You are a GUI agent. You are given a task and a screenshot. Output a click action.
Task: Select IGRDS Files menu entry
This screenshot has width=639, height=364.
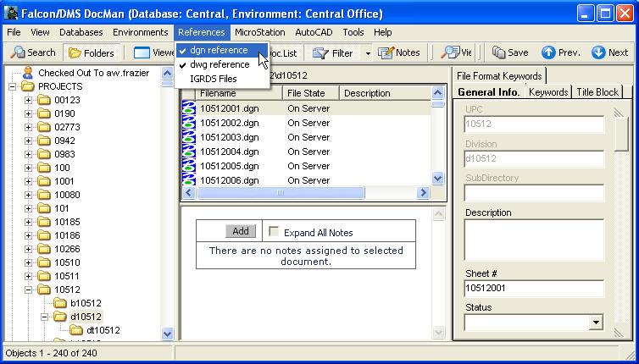point(213,79)
